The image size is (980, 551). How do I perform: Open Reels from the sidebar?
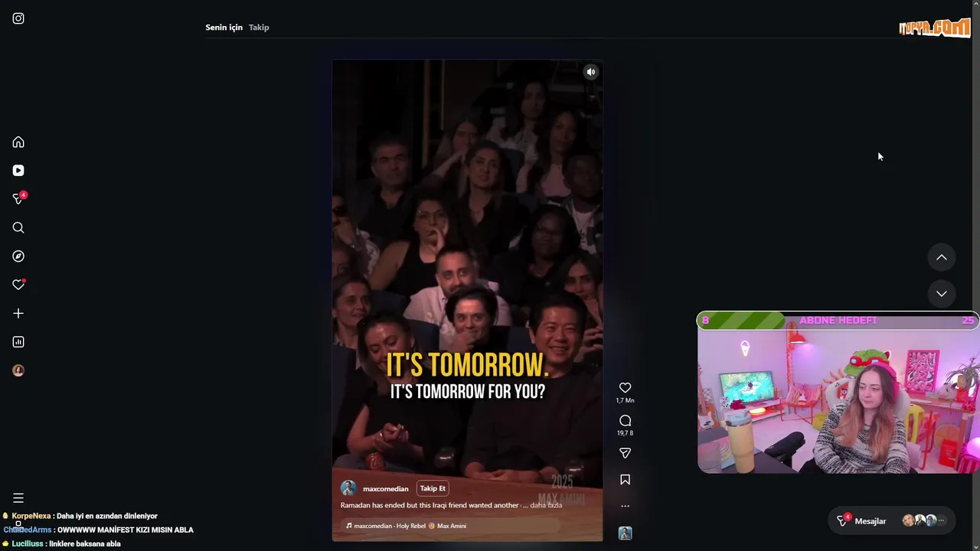18,171
